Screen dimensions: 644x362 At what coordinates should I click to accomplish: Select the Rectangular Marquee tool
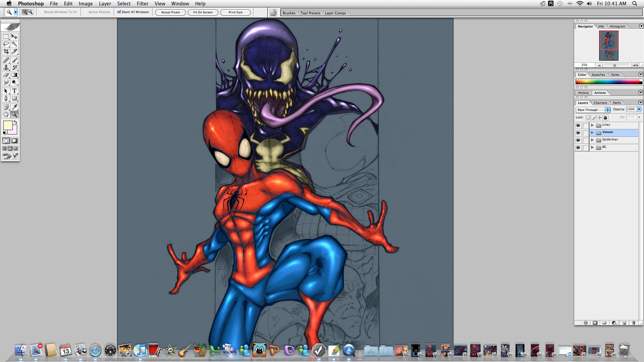6,37
